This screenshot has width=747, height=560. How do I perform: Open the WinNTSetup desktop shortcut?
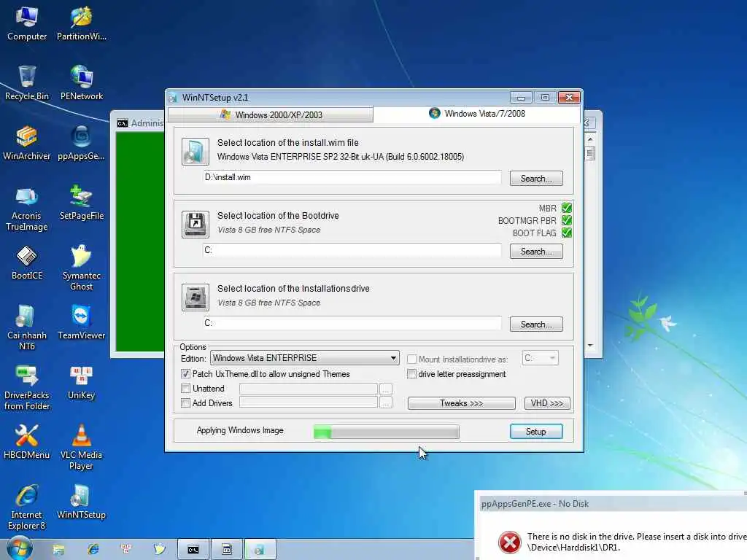82,502
